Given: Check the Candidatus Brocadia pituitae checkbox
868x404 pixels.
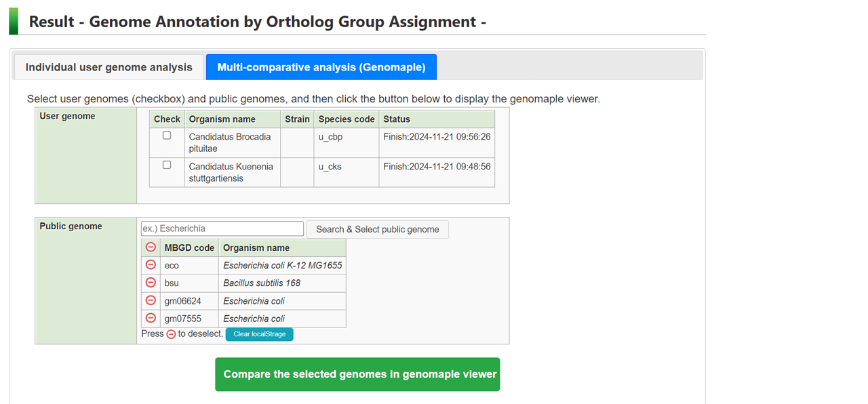Looking at the screenshot, I should [x=167, y=136].
